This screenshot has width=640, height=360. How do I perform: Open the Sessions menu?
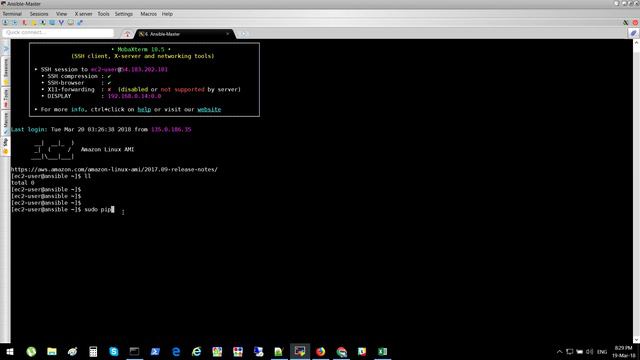click(x=39, y=14)
